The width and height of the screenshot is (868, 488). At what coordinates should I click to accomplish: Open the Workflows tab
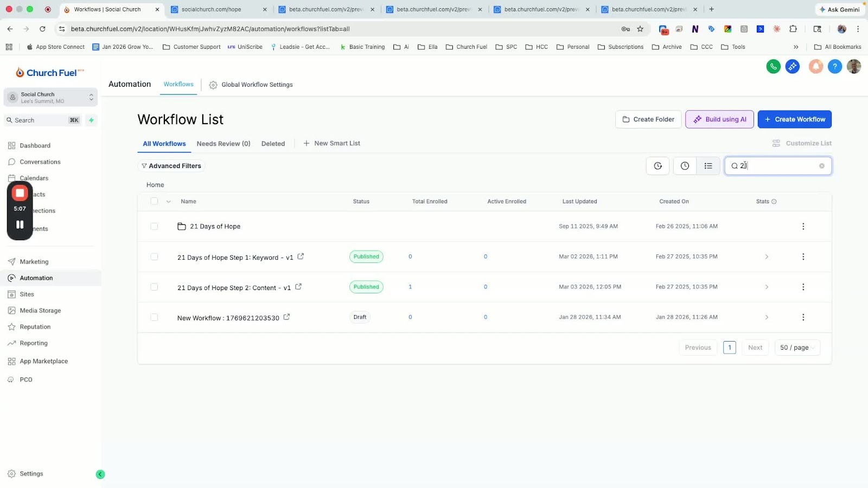pos(178,85)
